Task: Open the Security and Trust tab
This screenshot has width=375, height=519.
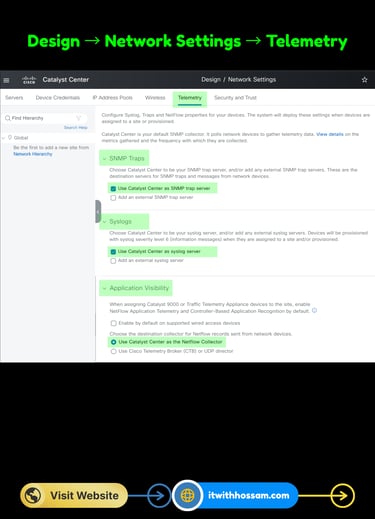Action: point(235,98)
